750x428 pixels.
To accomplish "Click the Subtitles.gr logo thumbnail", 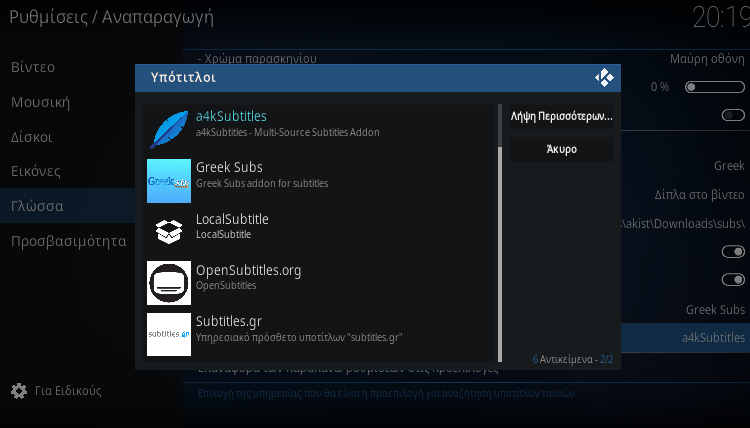I will tap(169, 334).
